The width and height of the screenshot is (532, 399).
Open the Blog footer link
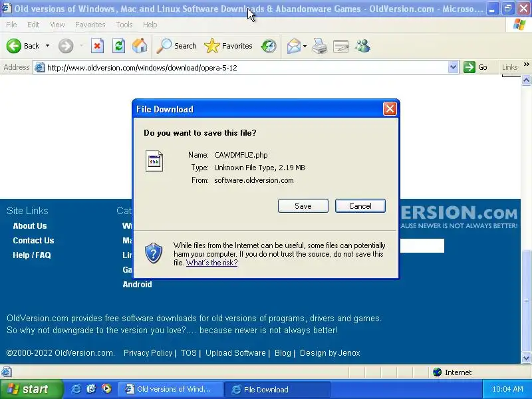click(x=283, y=353)
